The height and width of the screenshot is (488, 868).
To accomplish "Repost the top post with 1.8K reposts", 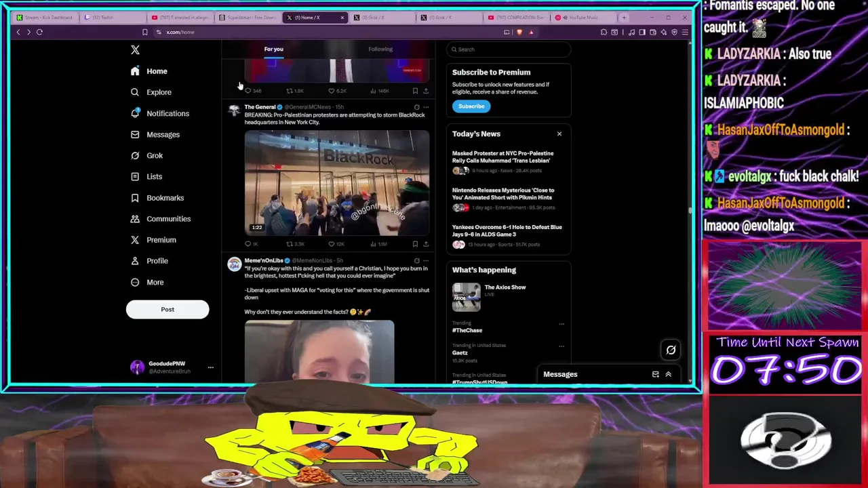I will [290, 91].
